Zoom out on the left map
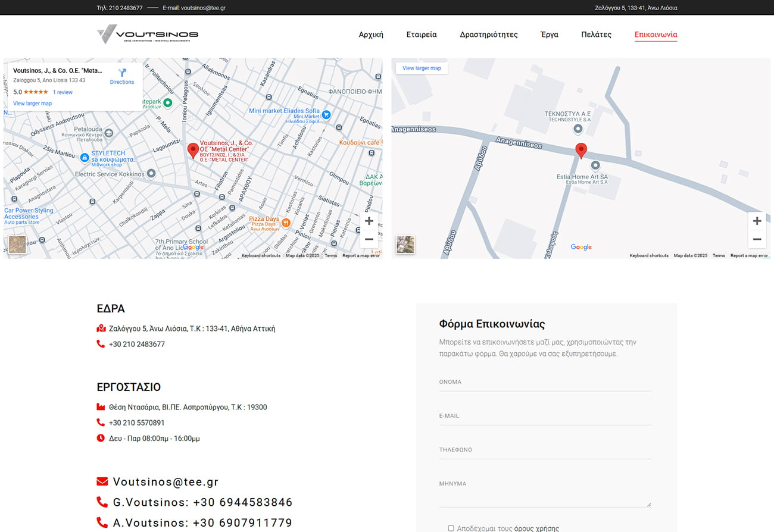The height and width of the screenshot is (532, 774). (369, 239)
